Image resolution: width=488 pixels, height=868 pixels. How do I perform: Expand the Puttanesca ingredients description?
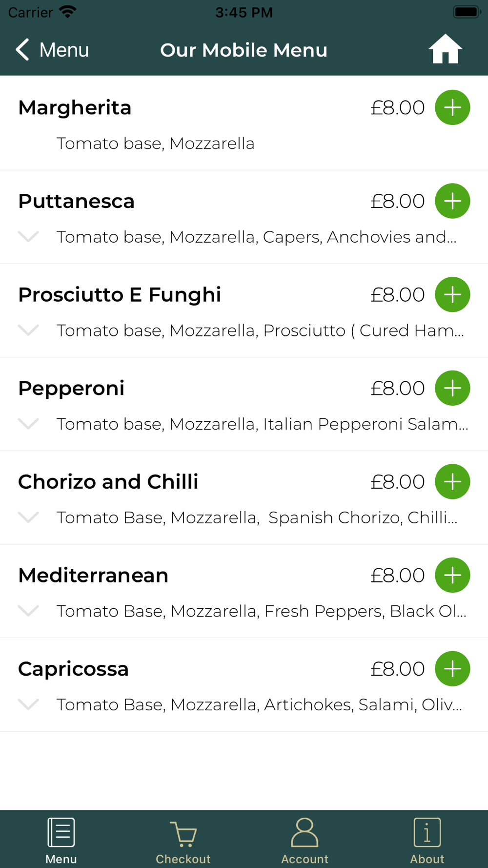(x=28, y=237)
